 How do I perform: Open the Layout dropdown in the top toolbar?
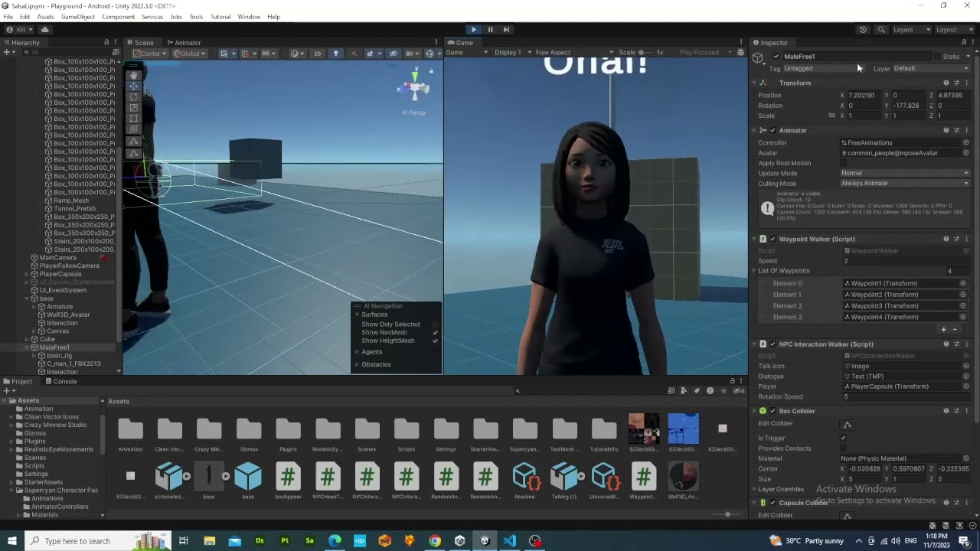954,30
